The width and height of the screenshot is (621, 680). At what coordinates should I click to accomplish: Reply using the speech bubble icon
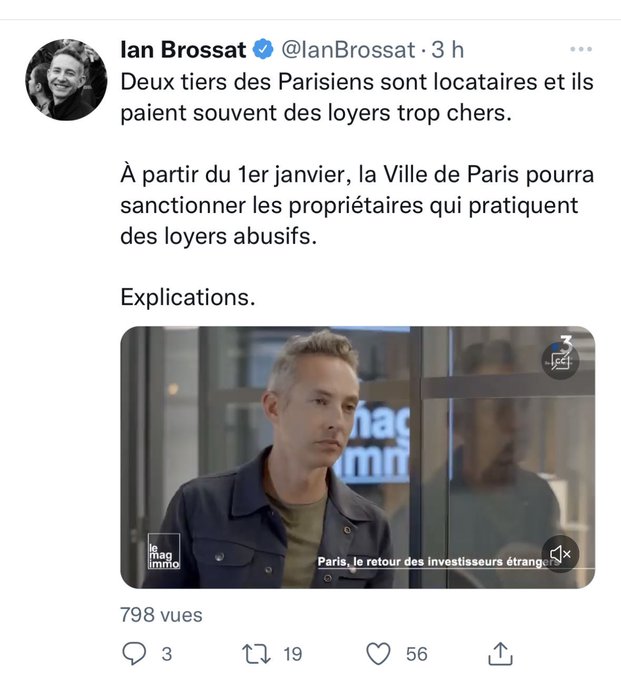pyautogui.click(x=134, y=654)
